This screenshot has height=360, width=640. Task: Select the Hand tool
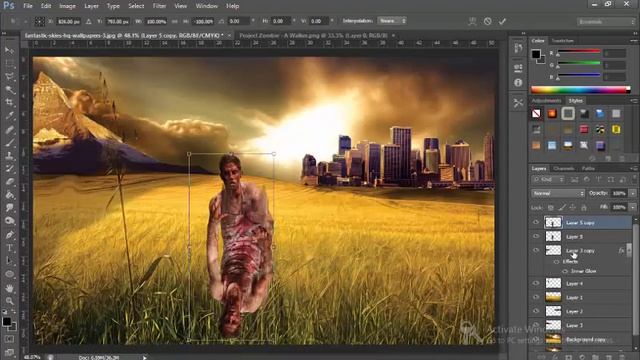[9, 288]
